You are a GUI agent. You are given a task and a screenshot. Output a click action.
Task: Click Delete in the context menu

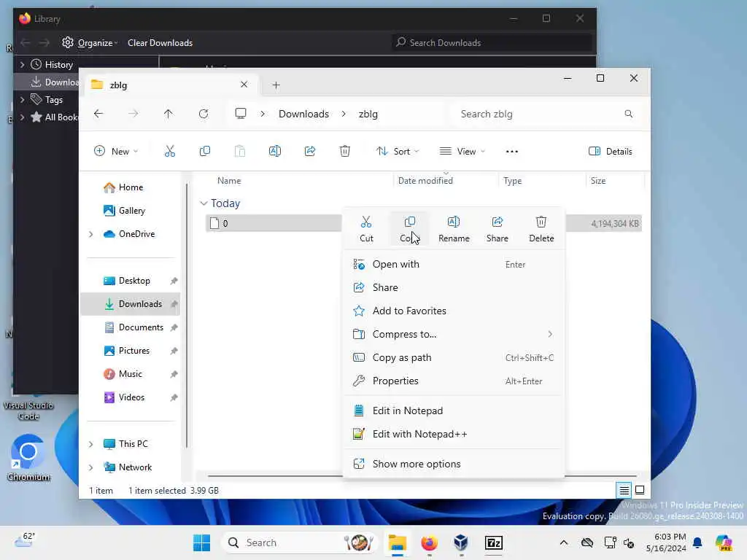pyautogui.click(x=541, y=228)
